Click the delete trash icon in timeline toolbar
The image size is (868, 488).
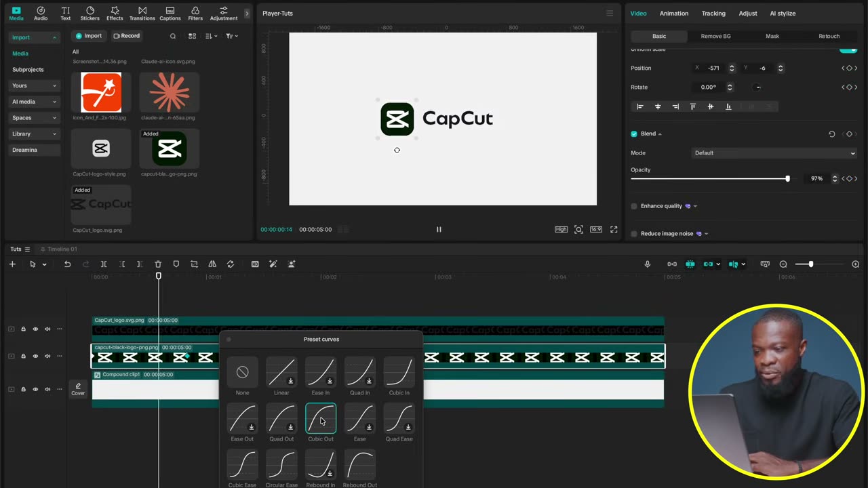click(158, 264)
